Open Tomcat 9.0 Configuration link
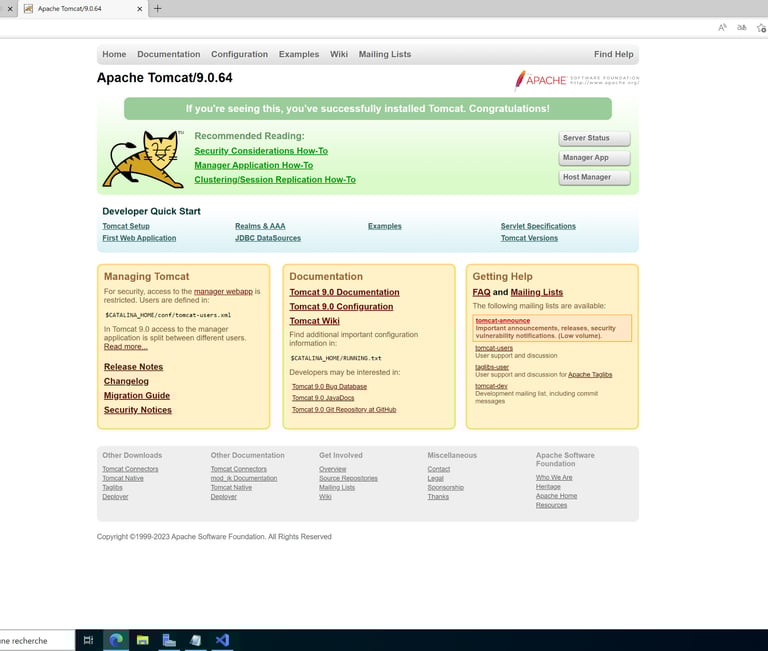Viewport: 768px width, 651px height. 341,307
